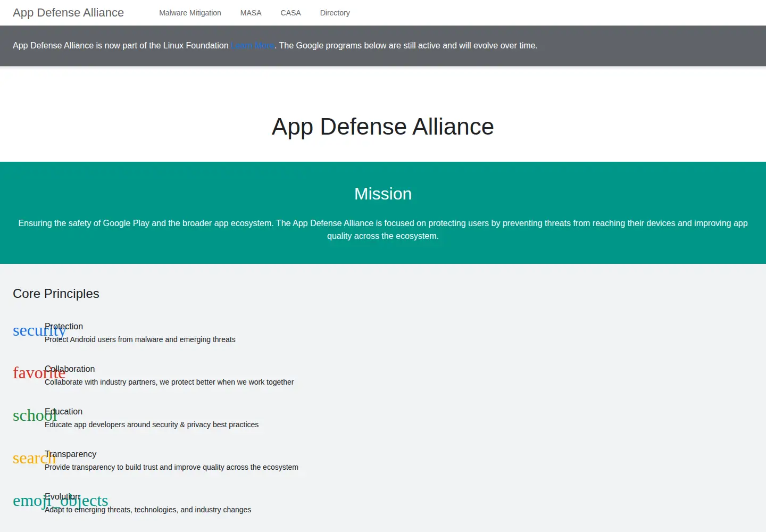
Task: Click the Core Principles heading
Action: [x=56, y=294]
